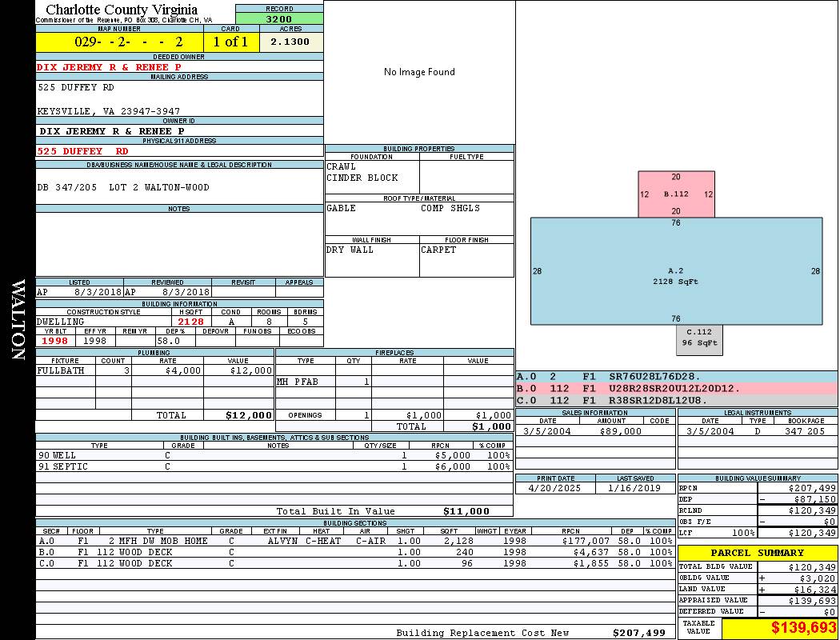Click the sale date 3/5/2004
The image size is (840, 640).
(547, 431)
